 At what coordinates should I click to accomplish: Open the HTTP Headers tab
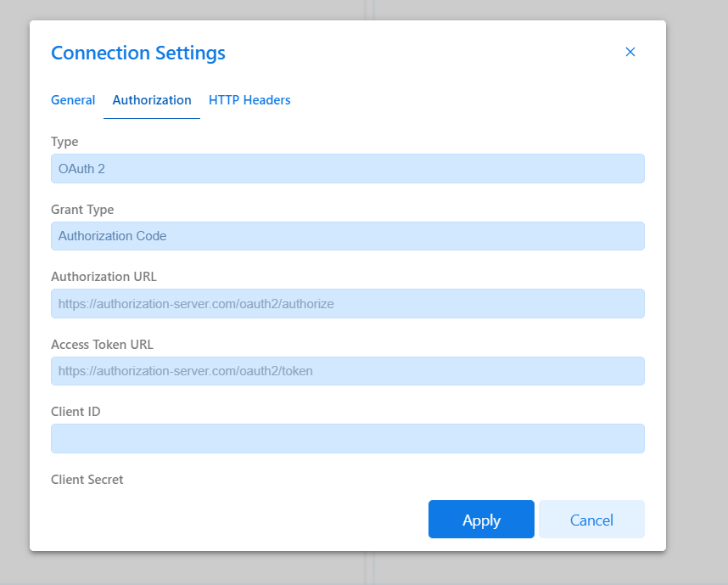[249, 99]
